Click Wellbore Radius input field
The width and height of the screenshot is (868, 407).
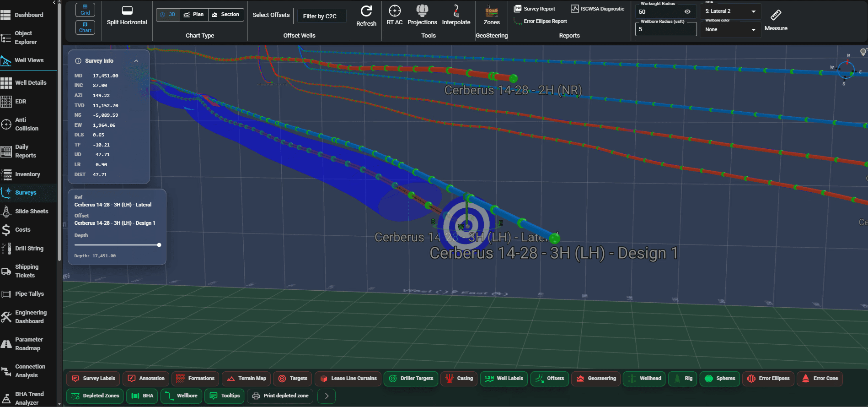click(x=666, y=29)
